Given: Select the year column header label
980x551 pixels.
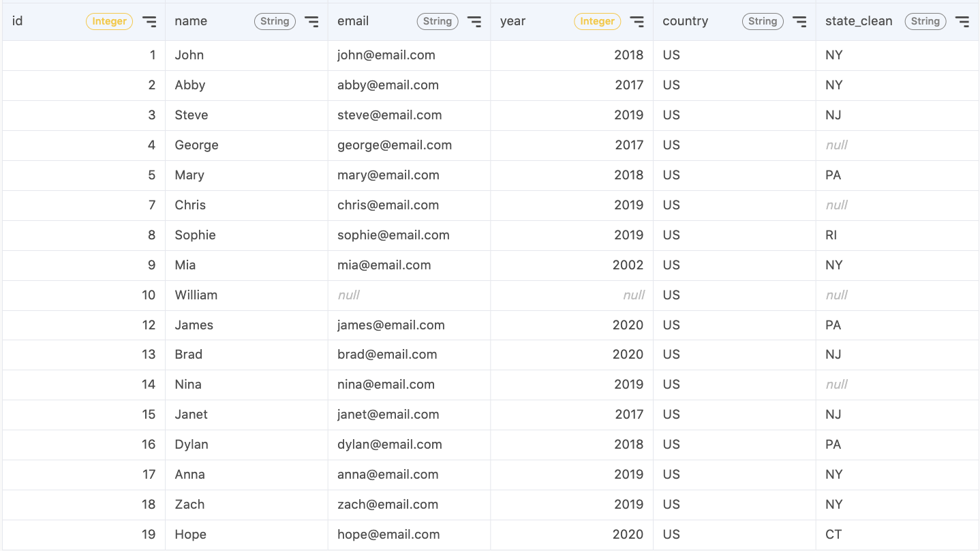Looking at the screenshot, I should pos(512,21).
